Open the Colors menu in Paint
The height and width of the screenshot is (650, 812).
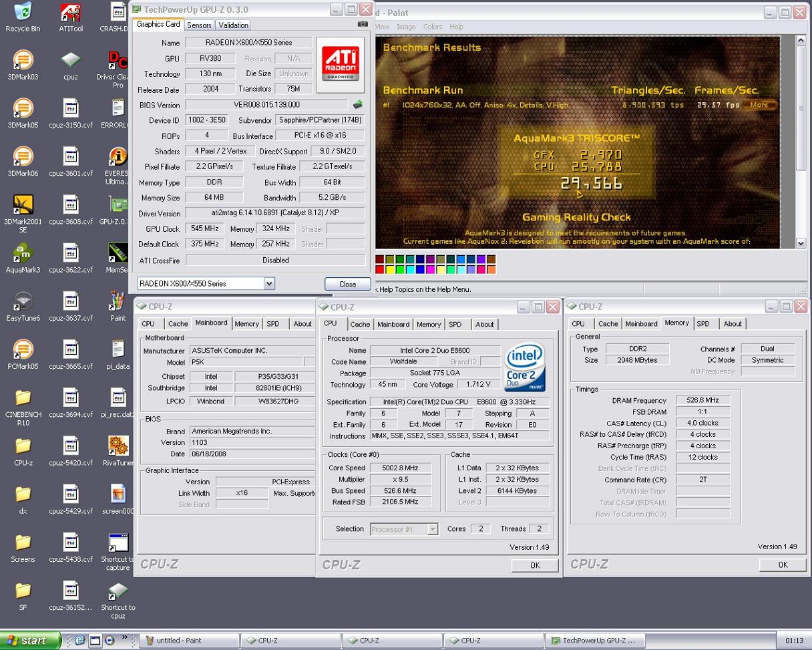pos(433,27)
